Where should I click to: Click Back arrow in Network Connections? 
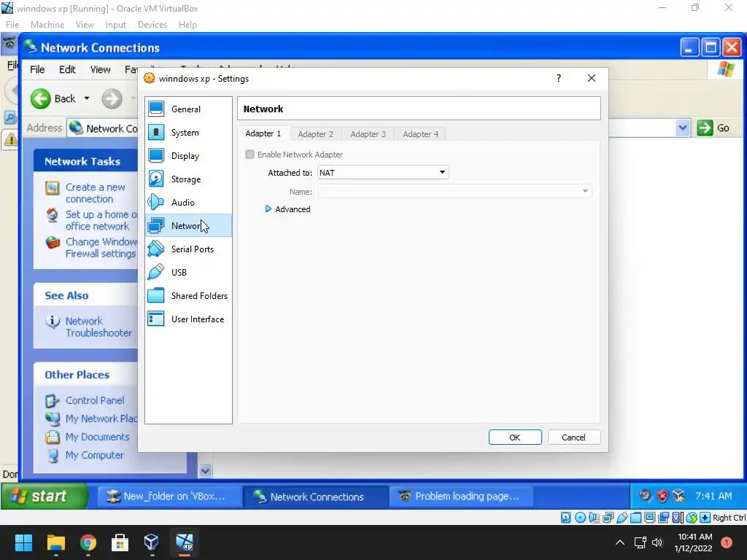tap(41, 98)
